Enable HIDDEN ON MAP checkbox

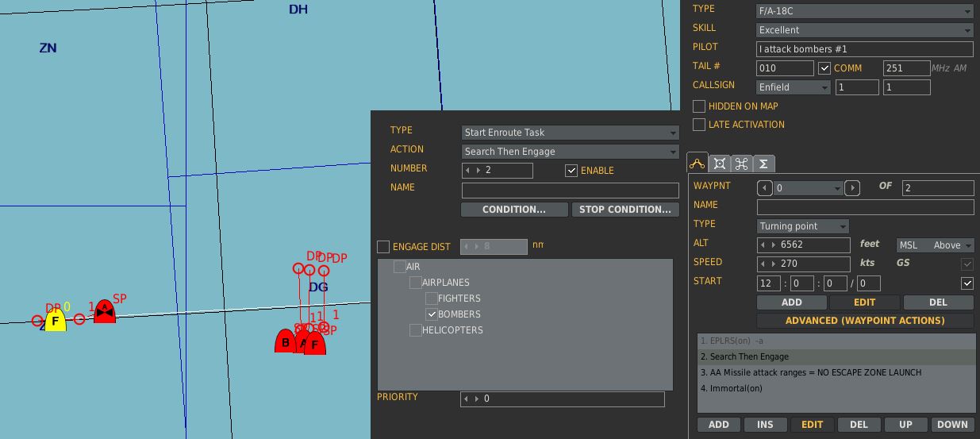coord(699,106)
